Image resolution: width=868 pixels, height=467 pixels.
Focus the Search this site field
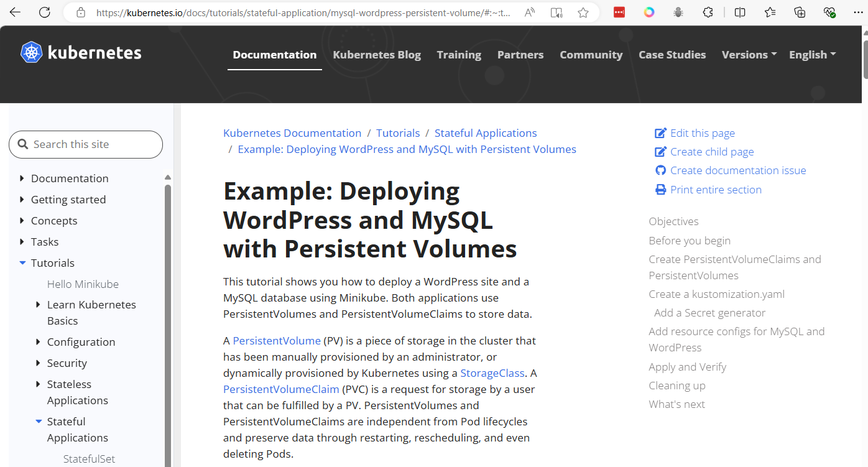[86, 144]
